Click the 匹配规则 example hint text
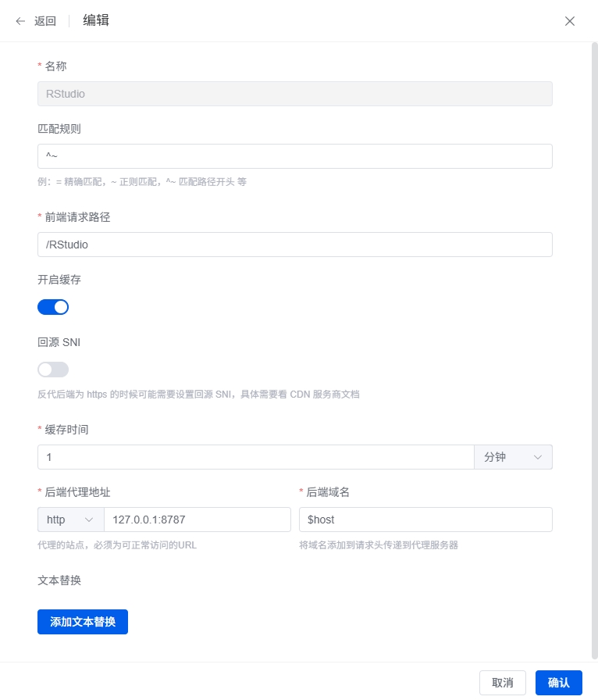Screen dimensions: 598x700 coord(142,182)
